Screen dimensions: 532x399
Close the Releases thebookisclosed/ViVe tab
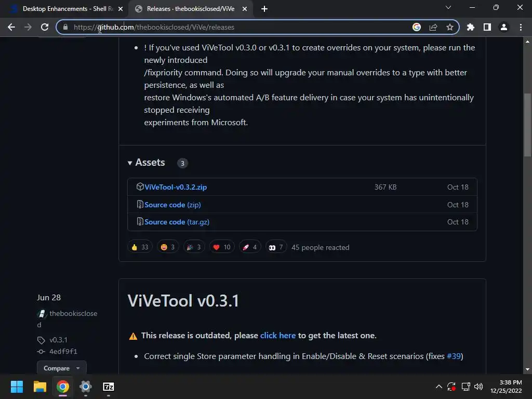(x=245, y=9)
